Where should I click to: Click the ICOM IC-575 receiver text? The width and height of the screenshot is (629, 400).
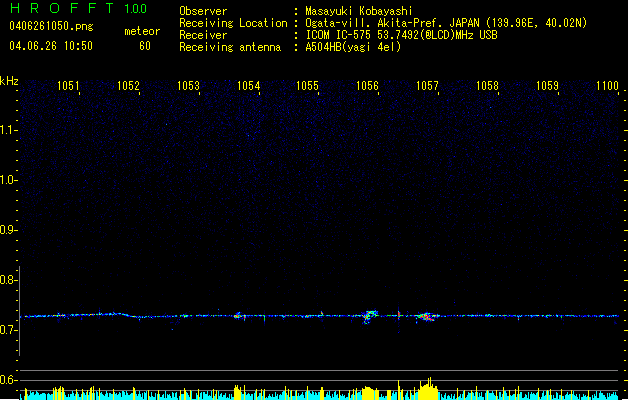click(x=401, y=35)
